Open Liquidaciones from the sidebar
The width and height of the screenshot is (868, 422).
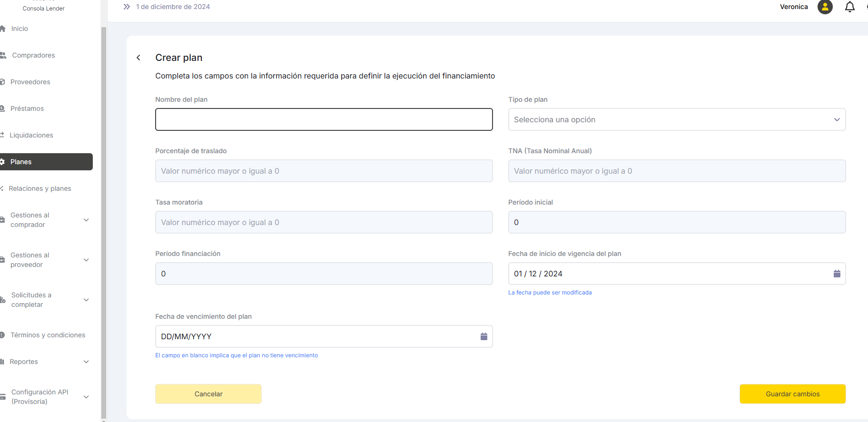31,135
